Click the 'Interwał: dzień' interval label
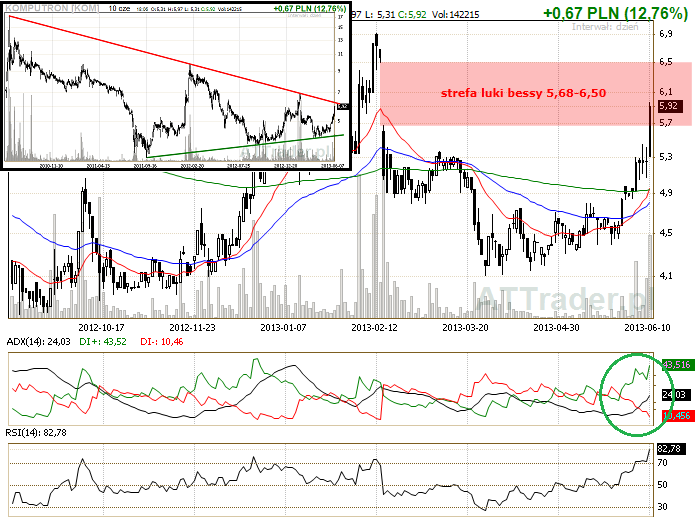The height and width of the screenshot is (522, 700). [x=605, y=27]
